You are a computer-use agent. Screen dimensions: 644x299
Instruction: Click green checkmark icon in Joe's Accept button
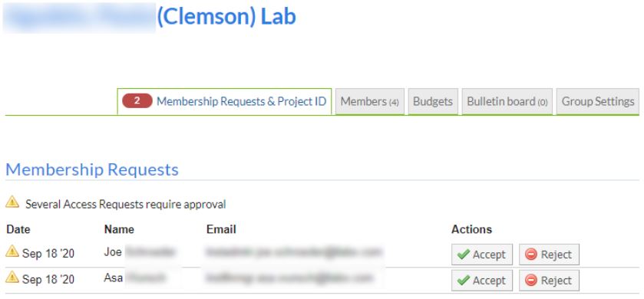464,255
